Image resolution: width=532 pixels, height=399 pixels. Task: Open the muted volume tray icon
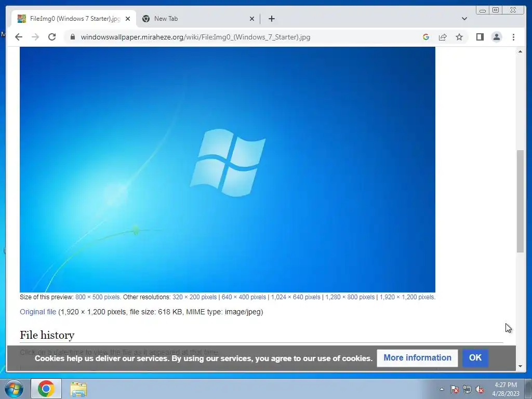coord(480,389)
